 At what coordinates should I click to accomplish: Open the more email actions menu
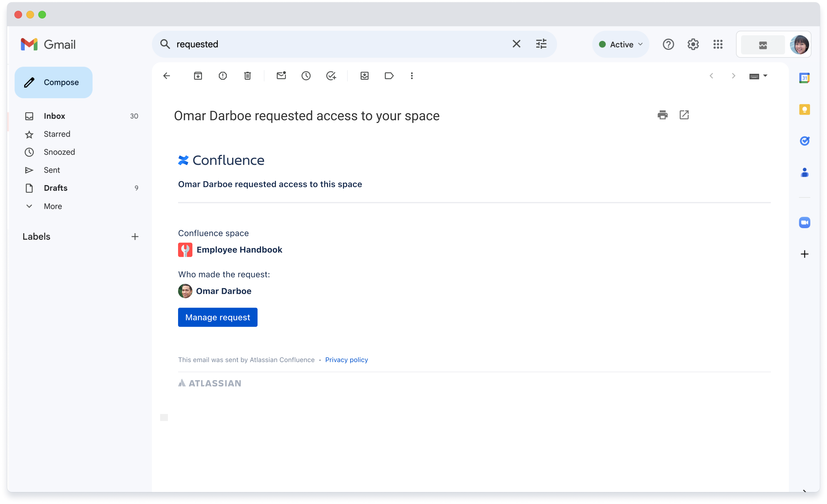click(x=411, y=76)
